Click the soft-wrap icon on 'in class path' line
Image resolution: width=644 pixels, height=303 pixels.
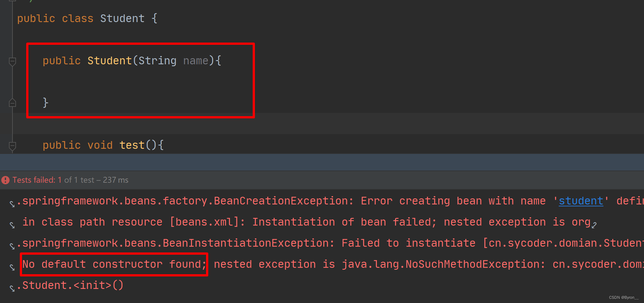click(x=12, y=225)
